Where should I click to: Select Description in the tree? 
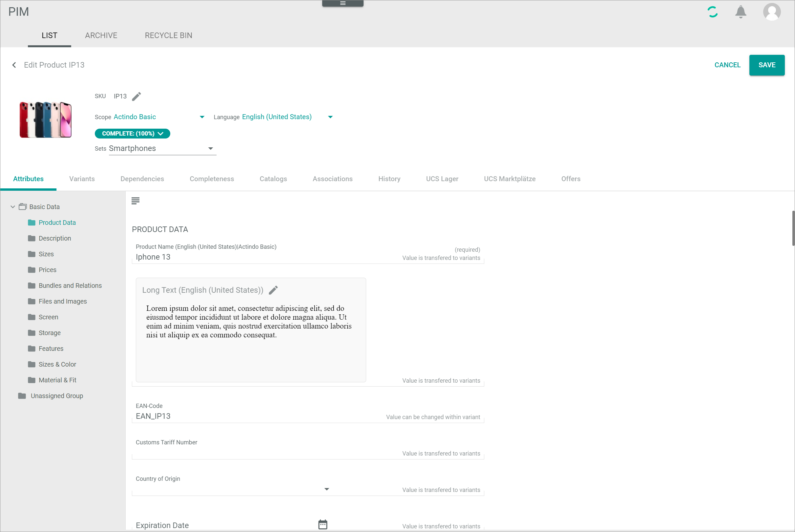[55, 238]
